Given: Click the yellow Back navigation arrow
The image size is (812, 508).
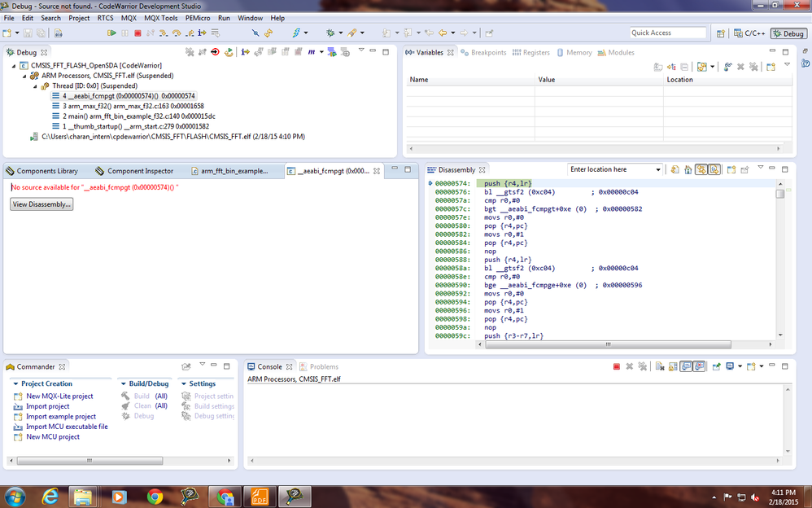Looking at the screenshot, I should tap(443, 33).
